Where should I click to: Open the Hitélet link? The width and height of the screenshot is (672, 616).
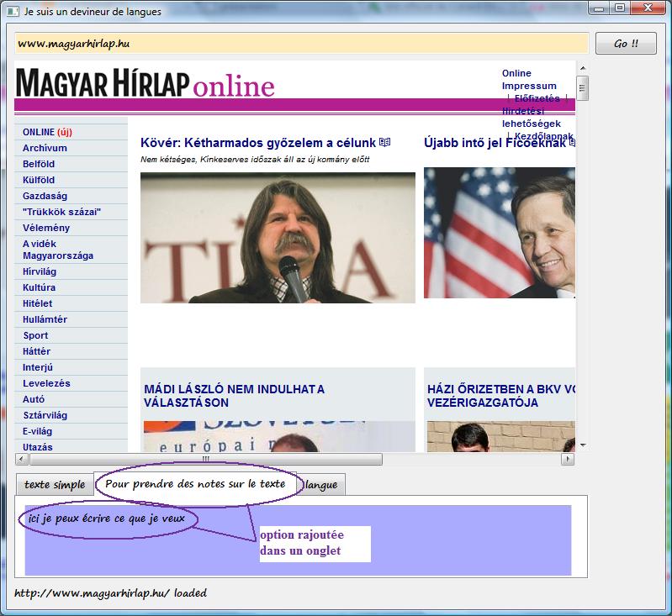point(37,303)
